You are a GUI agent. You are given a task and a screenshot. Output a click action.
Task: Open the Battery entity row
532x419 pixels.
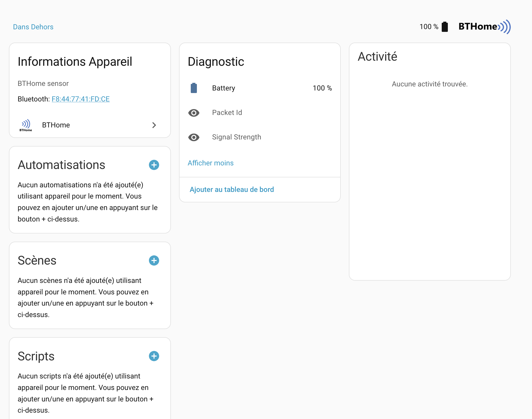[x=224, y=88]
